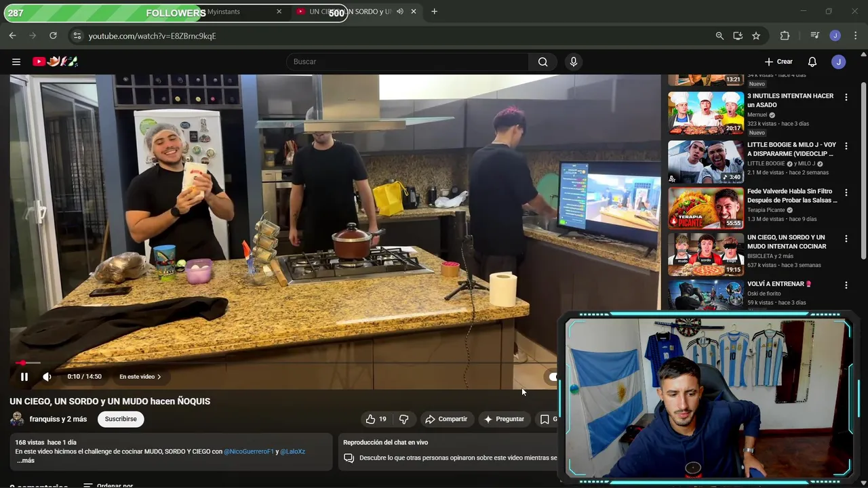Viewport: 868px width, 488px height.
Task: Open the notifications bell
Action: click(x=812, y=62)
